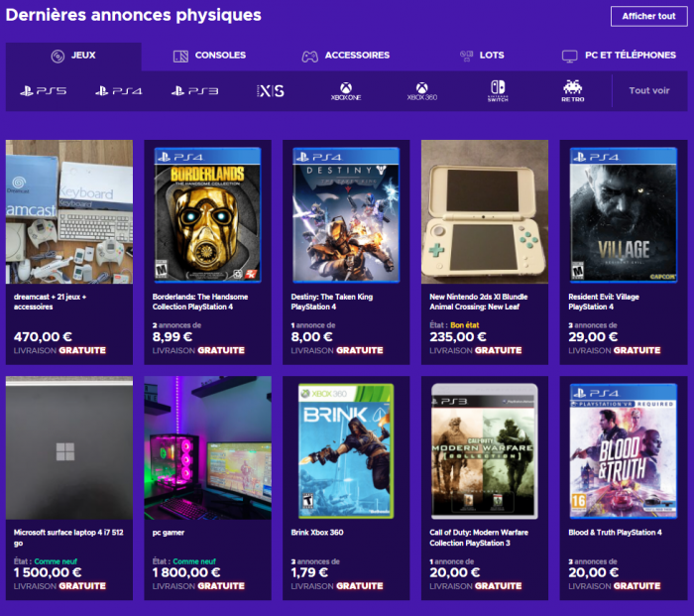Image resolution: width=694 pixels, height=616 pixels.
Task: Select the PS4 platform logo
Action: click(119, 91)
